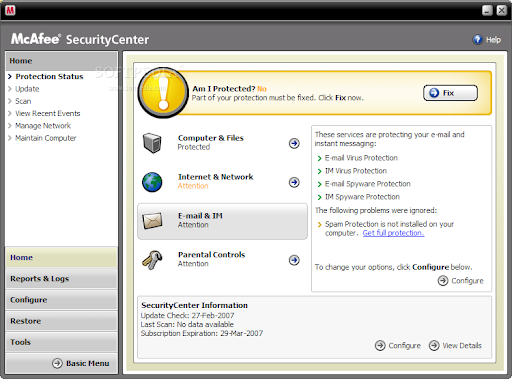Select Protection Status in Home list

pyautogui.click(x=49, y=76)
